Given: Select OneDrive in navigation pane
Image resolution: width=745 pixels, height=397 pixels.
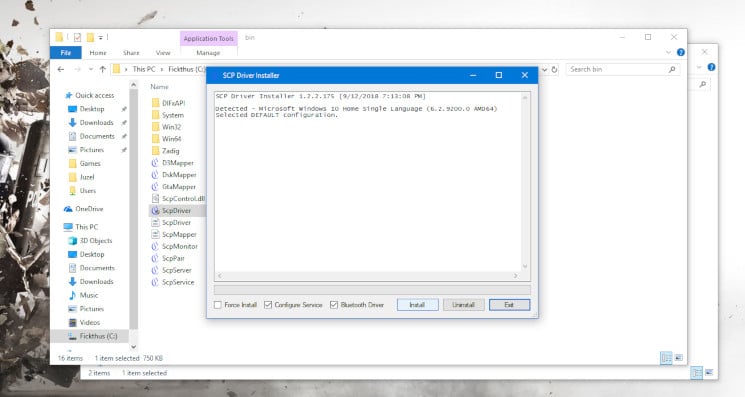Looking at the screenshot, I should pos(89,209).
